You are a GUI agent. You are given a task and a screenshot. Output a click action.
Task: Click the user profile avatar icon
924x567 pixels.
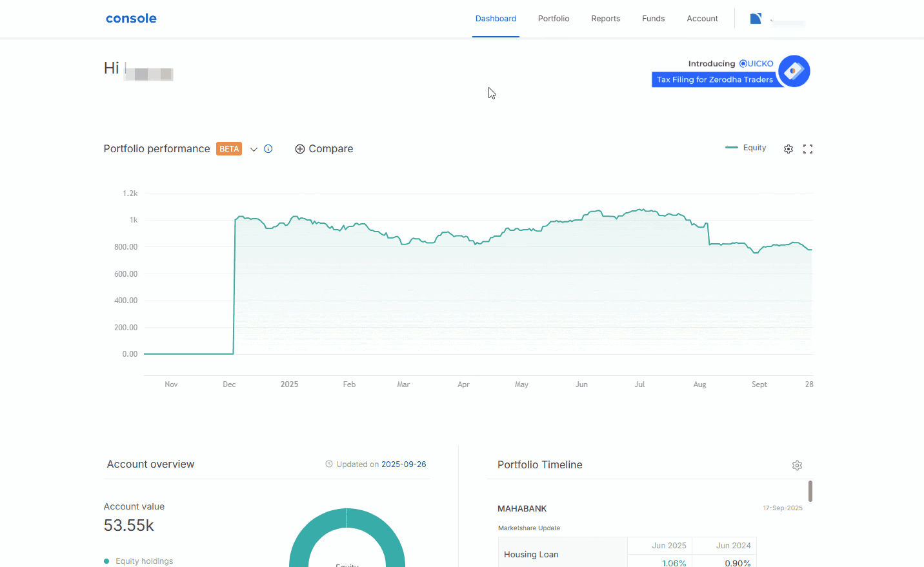tap(756, 19)
